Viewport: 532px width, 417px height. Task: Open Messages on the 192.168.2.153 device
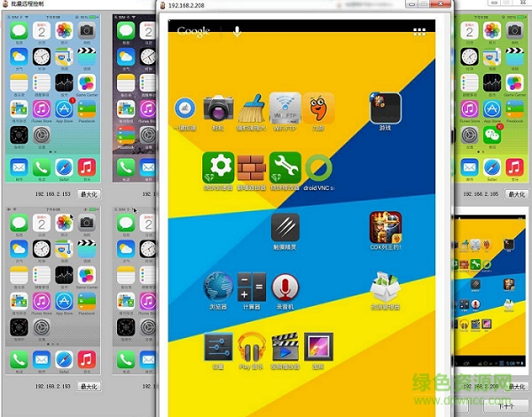coord(19,31)
